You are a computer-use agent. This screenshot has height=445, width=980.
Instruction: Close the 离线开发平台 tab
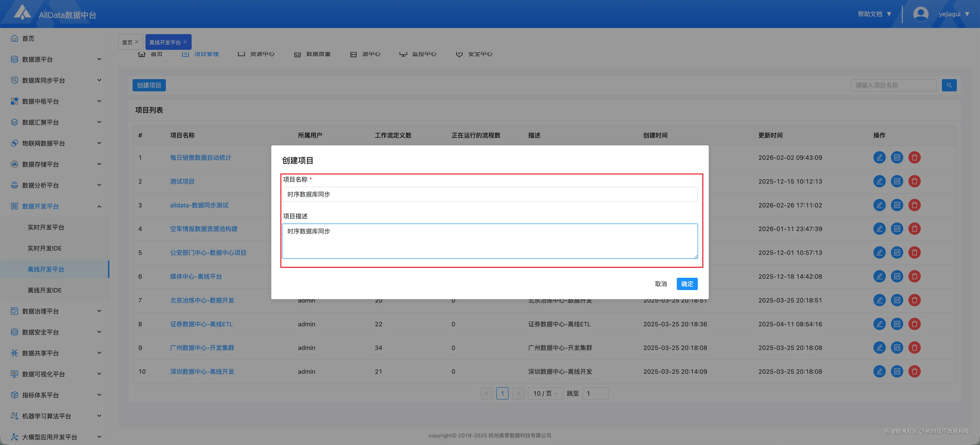185,42
